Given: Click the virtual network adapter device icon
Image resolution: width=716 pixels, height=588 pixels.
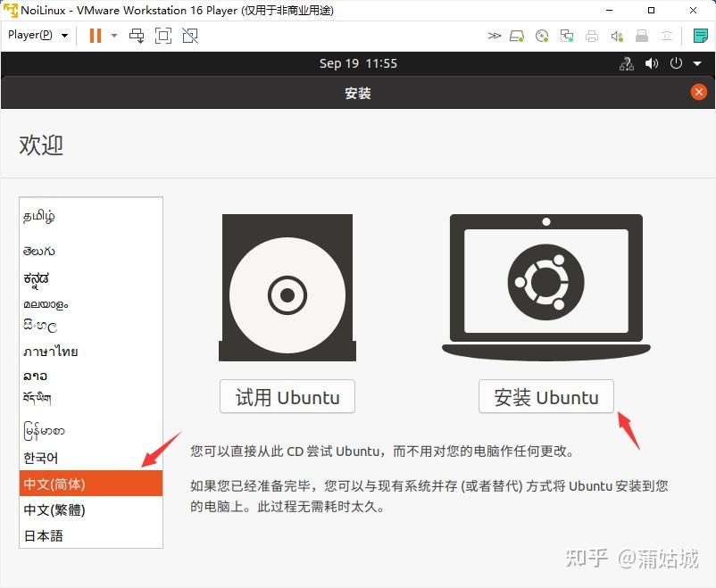Looking at the screenshot, I should point(566,36).
